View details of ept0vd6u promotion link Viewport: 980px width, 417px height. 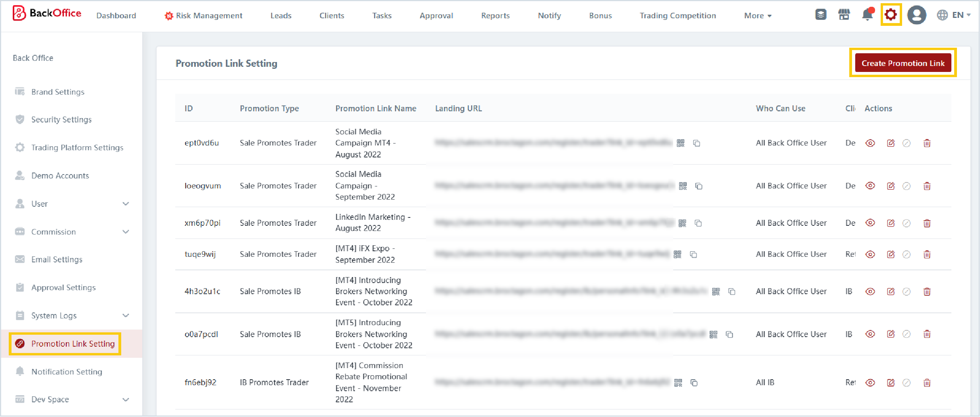(x=870, y=143)
